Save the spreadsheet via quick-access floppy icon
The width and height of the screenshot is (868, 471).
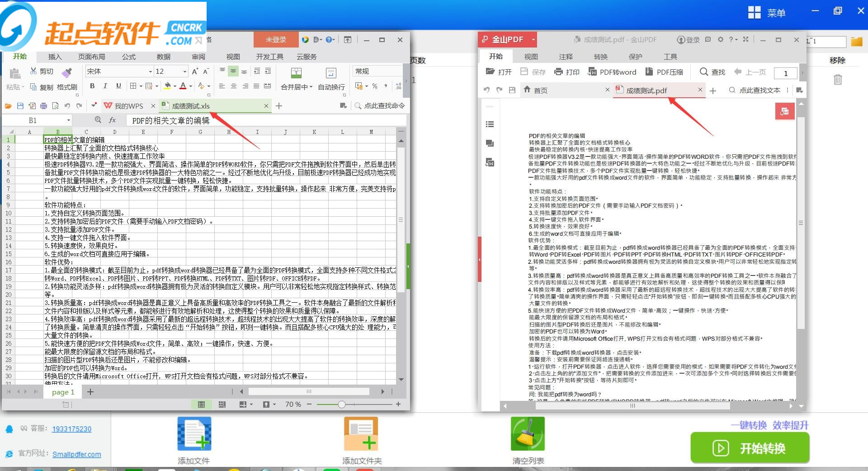[20, 106]
